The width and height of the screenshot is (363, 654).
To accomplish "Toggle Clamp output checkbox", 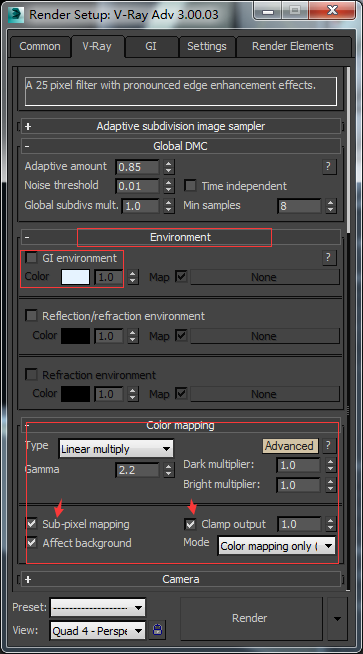I will click(x=190, y=524).
